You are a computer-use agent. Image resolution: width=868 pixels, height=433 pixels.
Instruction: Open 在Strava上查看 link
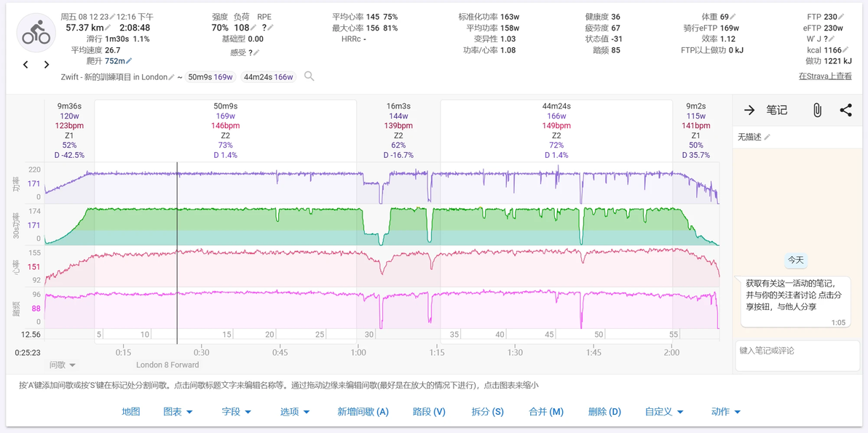tap(825, 77)
